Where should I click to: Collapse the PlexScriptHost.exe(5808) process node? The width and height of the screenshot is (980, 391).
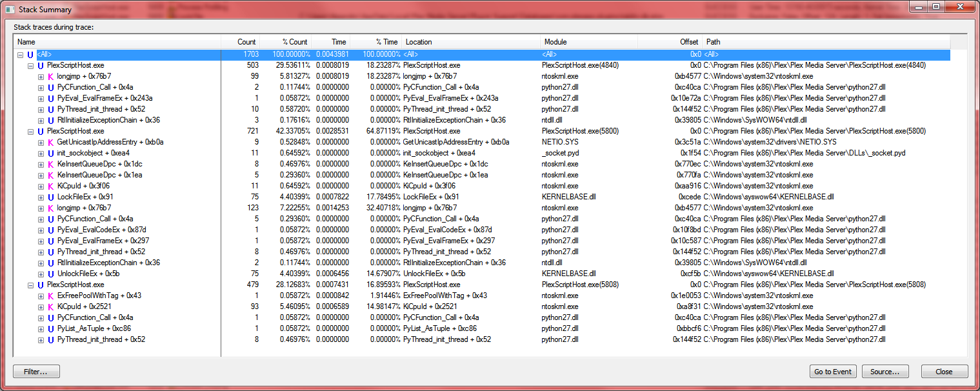click(30, 285)
